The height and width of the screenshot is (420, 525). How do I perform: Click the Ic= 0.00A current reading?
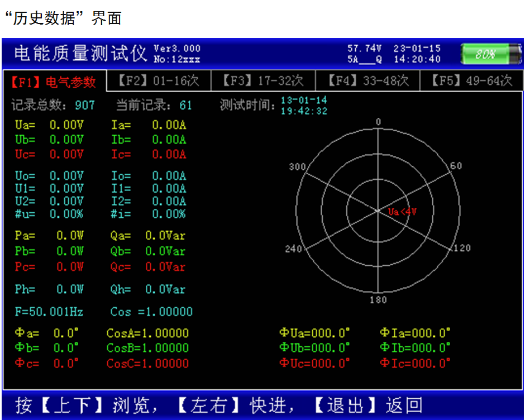click(149, 154)
